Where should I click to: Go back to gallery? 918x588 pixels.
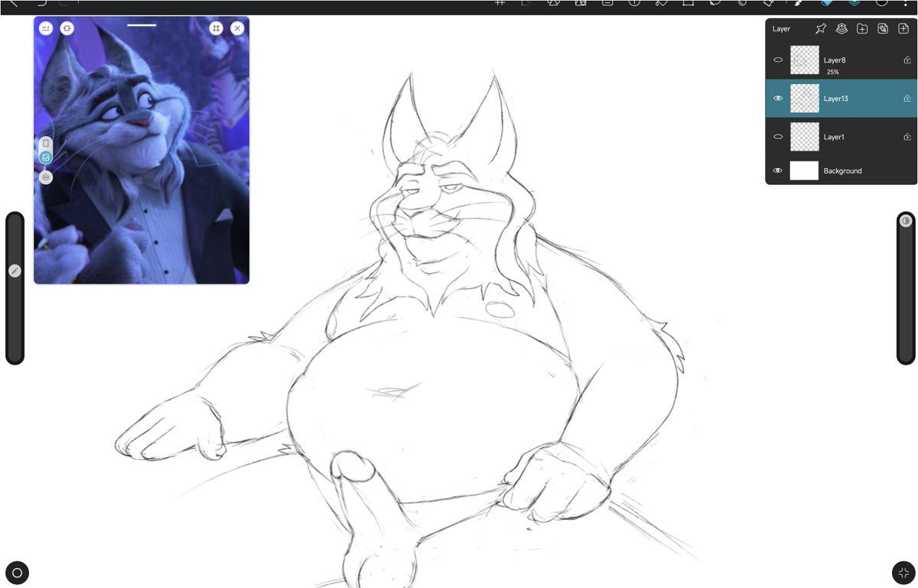(x=12, y=3)
